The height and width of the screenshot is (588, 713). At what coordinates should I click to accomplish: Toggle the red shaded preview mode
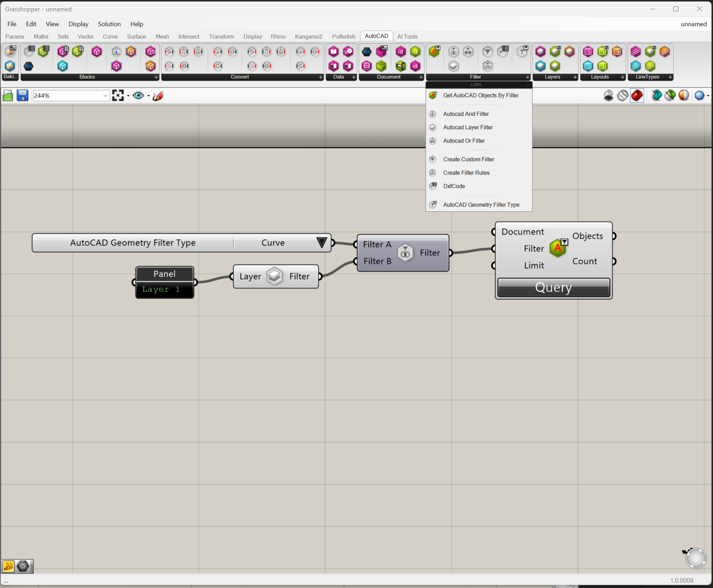[x=637, y=96]
